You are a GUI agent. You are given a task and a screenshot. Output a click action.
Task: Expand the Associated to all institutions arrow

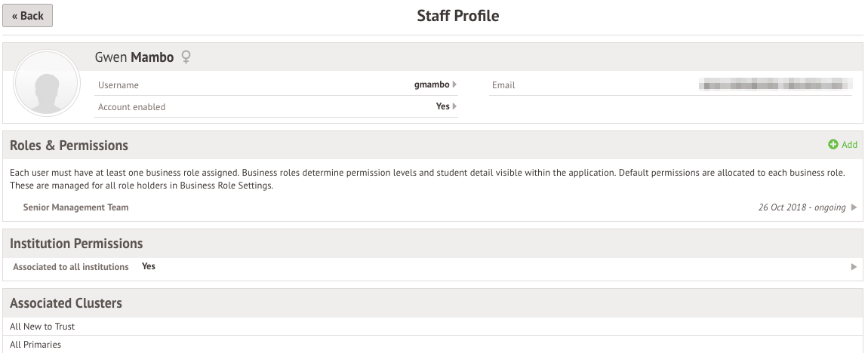pos(854,267)
